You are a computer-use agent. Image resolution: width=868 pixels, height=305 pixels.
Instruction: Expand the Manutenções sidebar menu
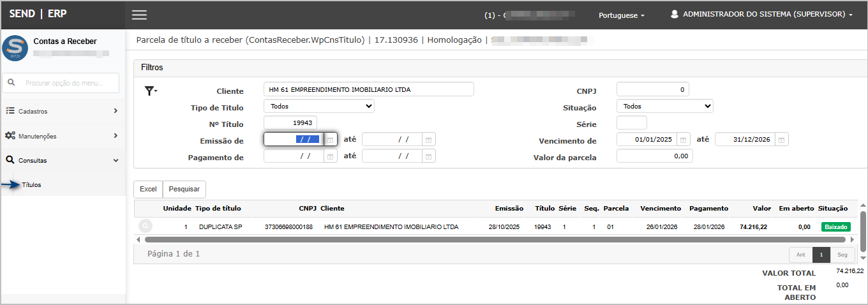point(63,136)
